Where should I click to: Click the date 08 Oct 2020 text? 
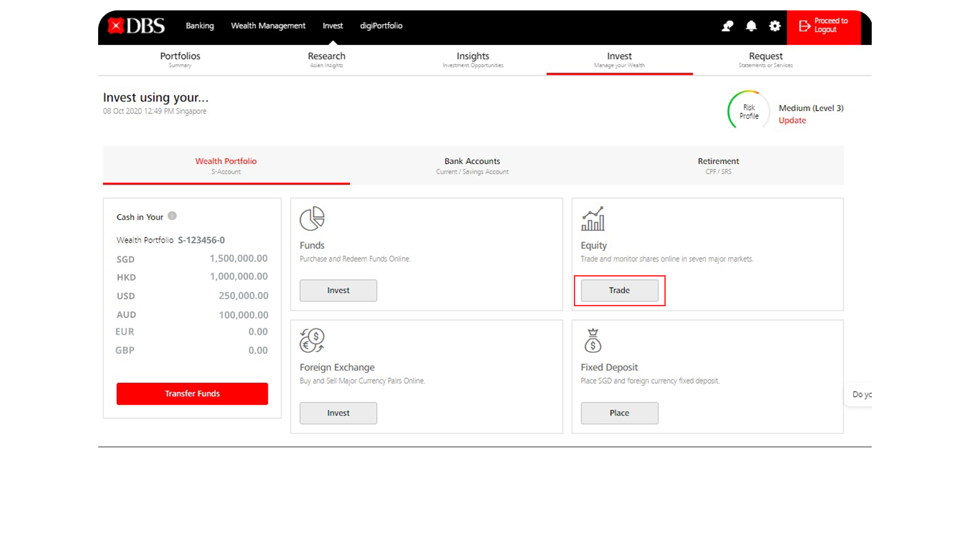click(155, 111)
